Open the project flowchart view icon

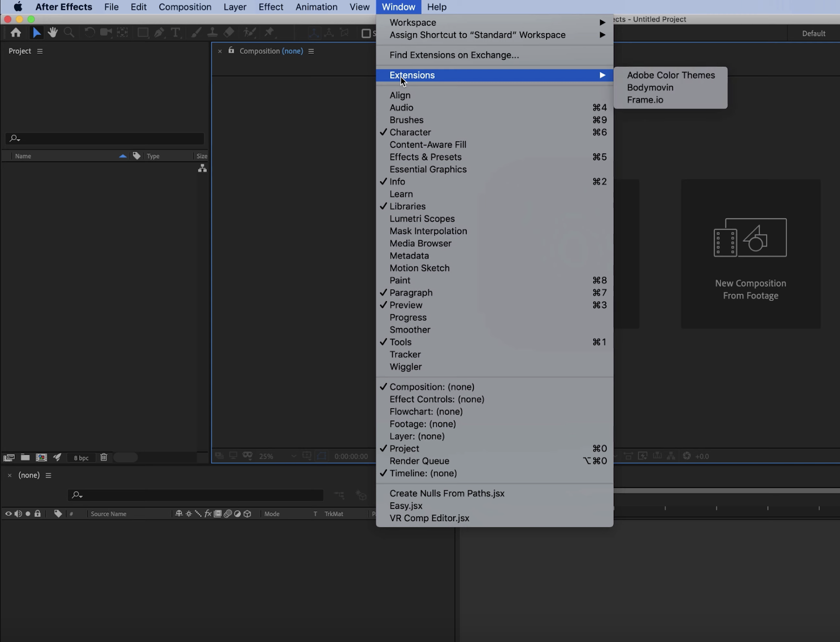(x=202, y=168)
